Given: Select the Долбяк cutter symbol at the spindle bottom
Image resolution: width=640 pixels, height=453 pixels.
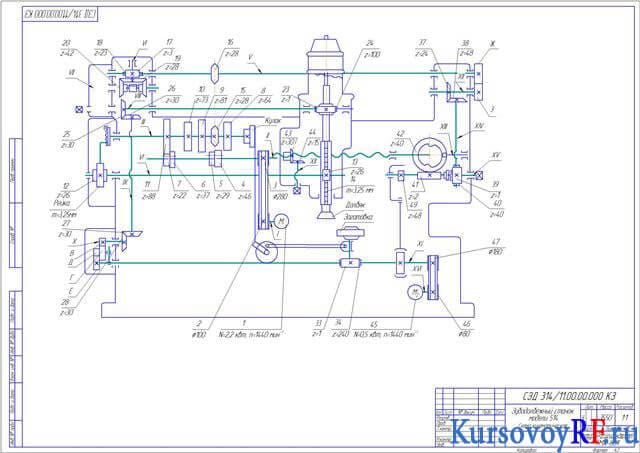Looking at the screenshot, I should [x=327, y=213].
